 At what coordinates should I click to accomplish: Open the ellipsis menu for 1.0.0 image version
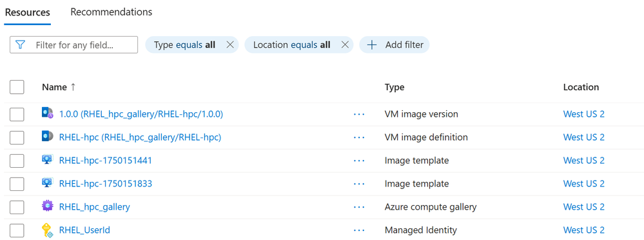click(359, 114)
